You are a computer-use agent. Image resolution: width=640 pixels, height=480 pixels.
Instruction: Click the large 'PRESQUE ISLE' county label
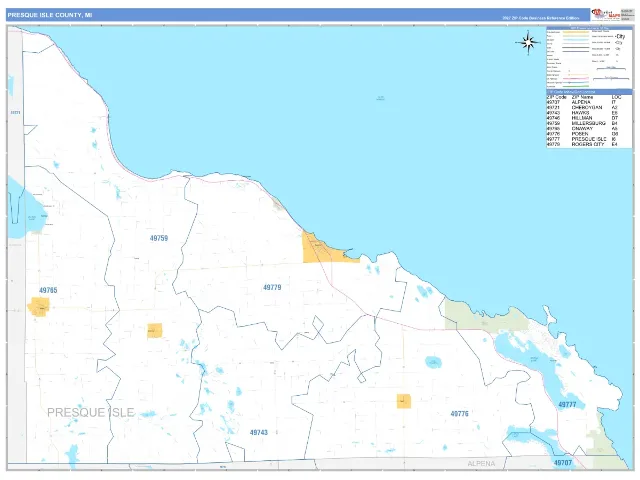click(91, 413)
